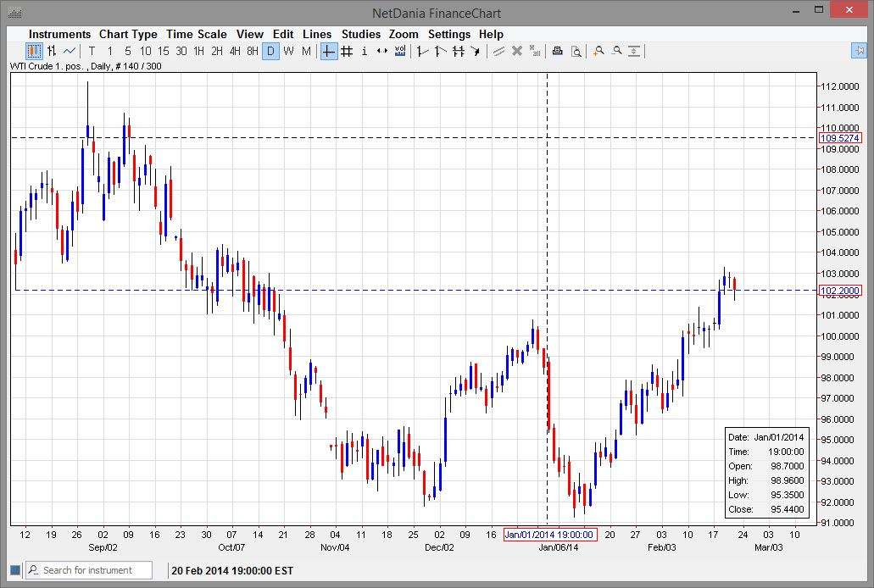Click the print chart icon

(x=558, y=51)
